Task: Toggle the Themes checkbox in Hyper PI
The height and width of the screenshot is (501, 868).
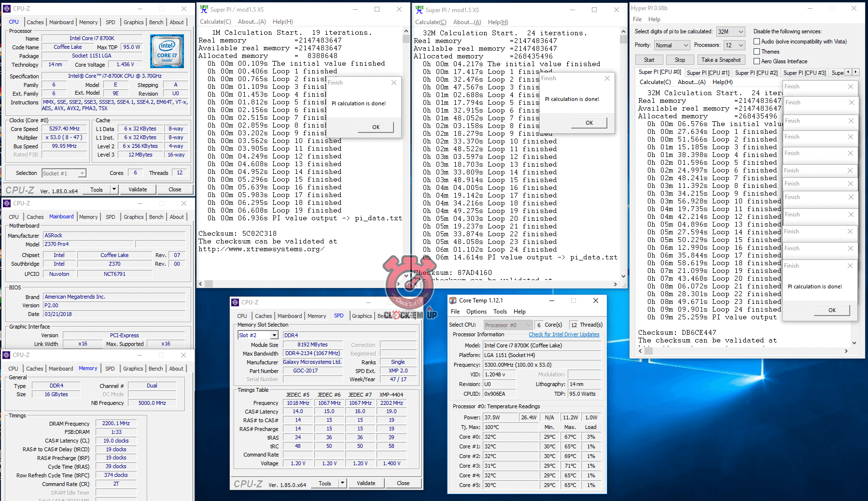Action: 757,52
